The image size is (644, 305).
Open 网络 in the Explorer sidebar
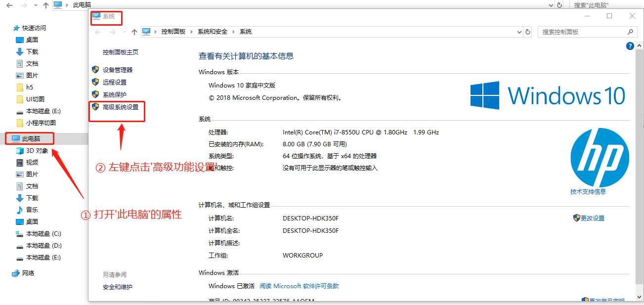click(x=23, y=273)
